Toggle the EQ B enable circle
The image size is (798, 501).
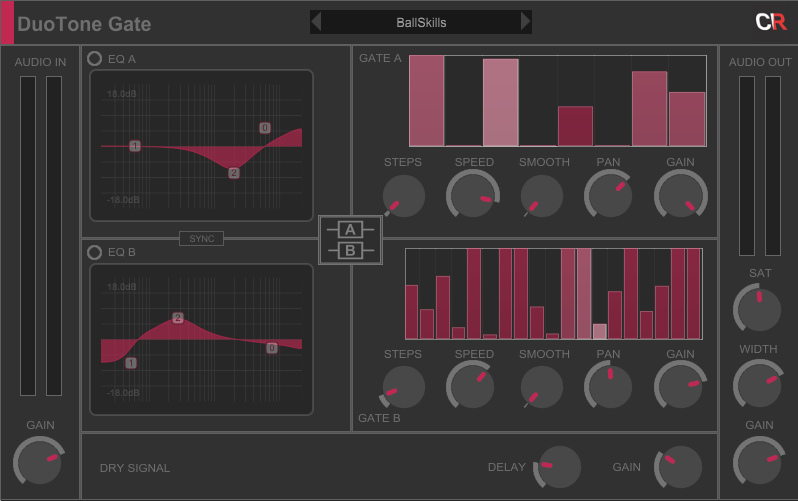coord(95,252)
